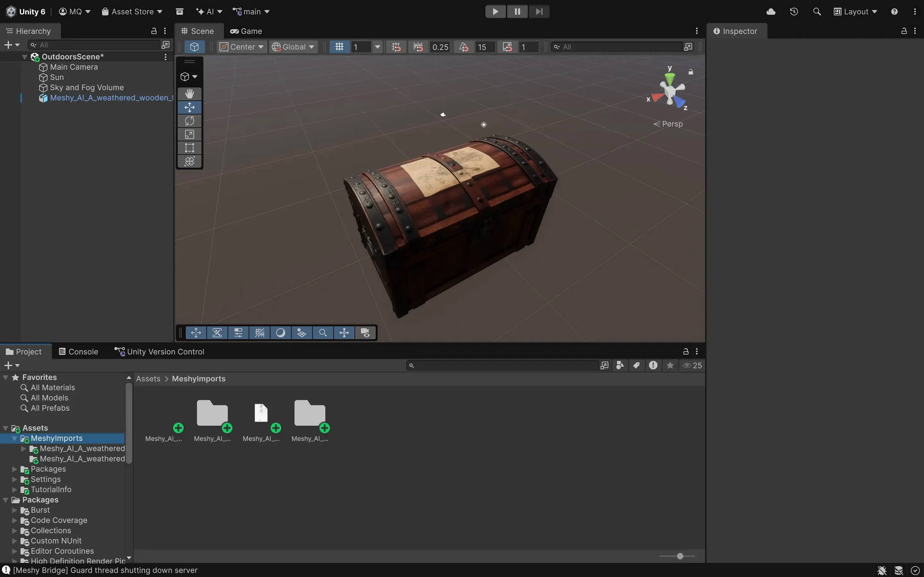Switch to the Game tab
Image resolution: width=924 pixels, height=577 pixels.
pos(246,31)
